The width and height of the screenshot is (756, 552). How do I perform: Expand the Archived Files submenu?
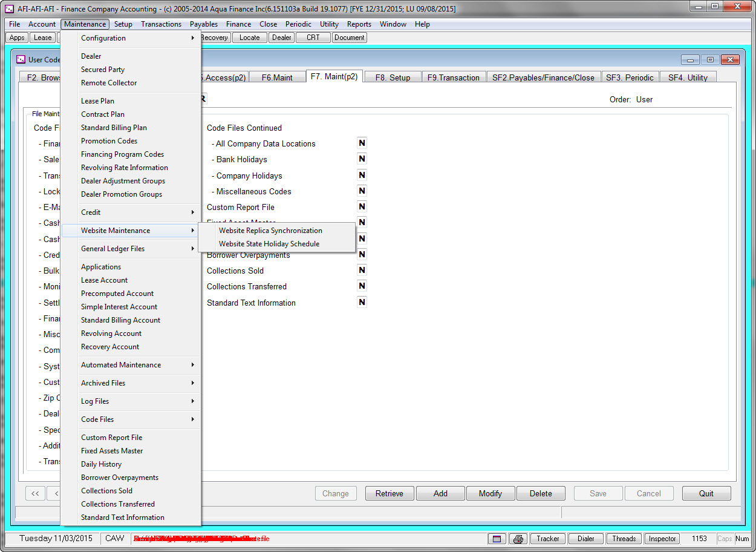[x=131, y=383]
